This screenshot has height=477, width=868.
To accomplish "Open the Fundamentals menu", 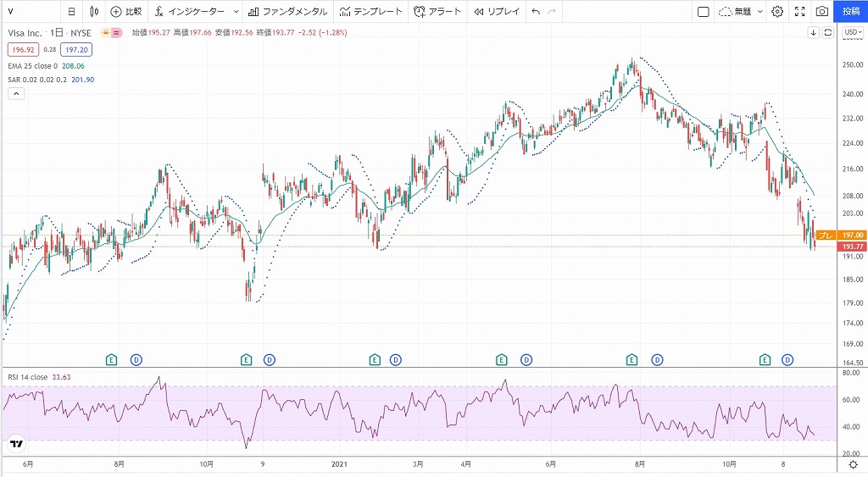I will tap(287, 12).
